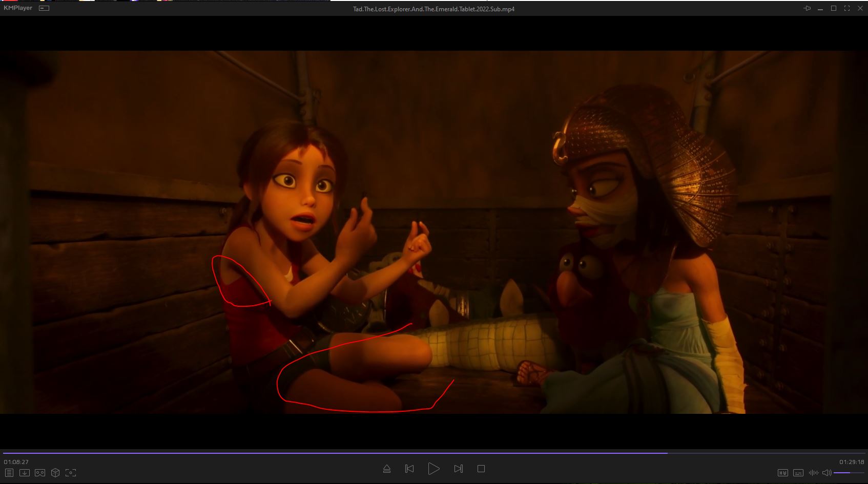Click the eject/open file button
The width and height of the screenshot is (868, 484).
point(387,469)
